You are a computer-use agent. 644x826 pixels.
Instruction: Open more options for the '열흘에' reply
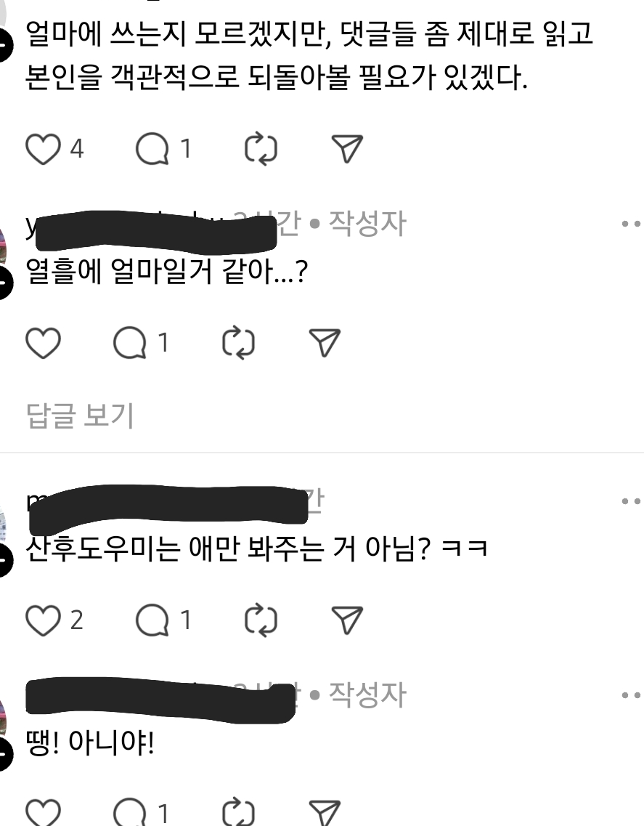(632, 224)
